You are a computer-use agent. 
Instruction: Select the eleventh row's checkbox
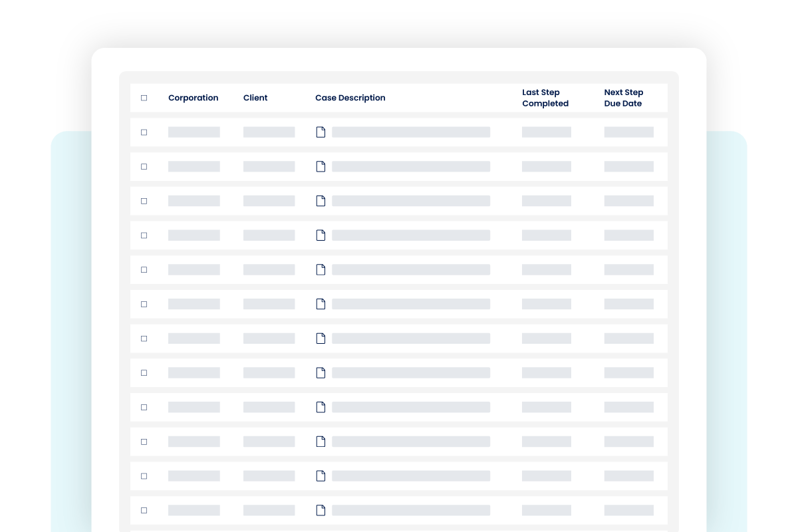tap(144, 476)
